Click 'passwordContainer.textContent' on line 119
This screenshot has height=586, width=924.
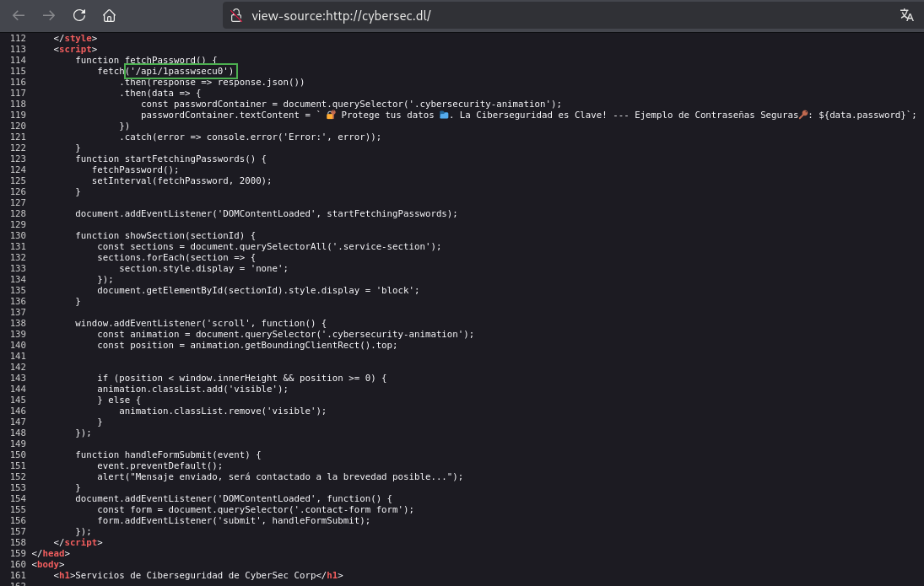pos(219,116)
